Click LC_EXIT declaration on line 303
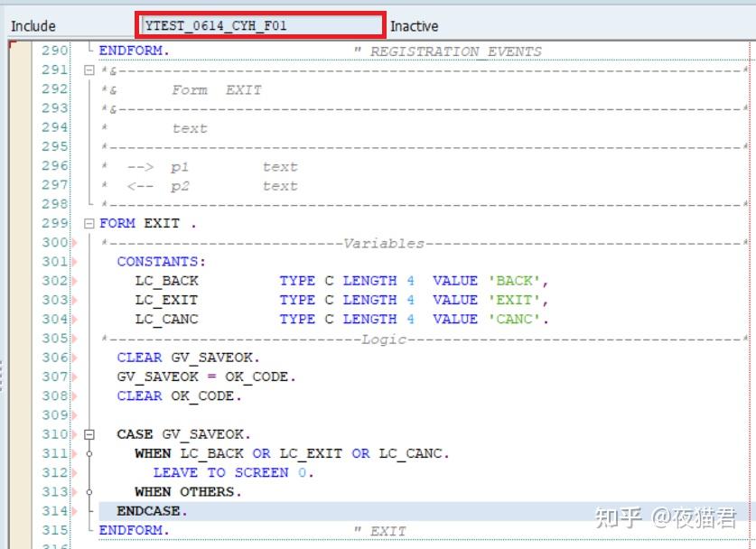This screenshot has height=549, width=756. click(166, 301)
